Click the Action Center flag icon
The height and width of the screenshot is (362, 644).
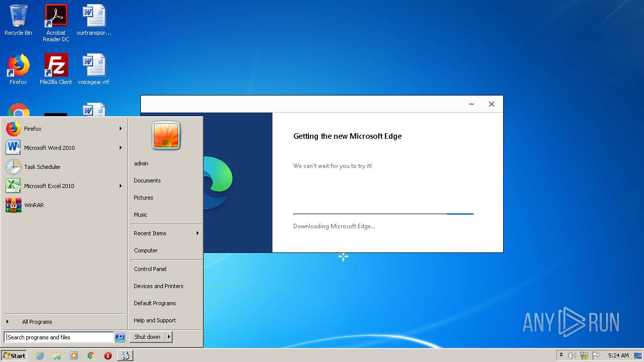click(x=596, y=355)
